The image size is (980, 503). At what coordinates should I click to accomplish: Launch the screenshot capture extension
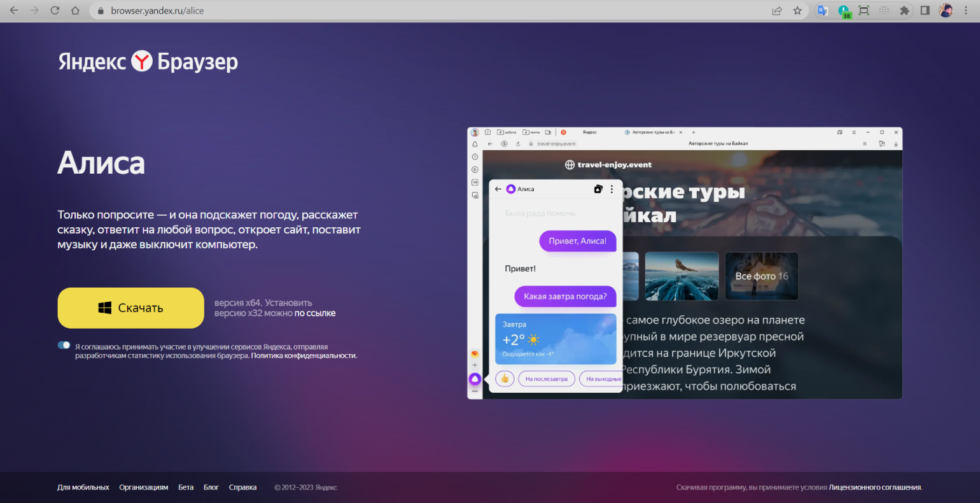(864, 11)
